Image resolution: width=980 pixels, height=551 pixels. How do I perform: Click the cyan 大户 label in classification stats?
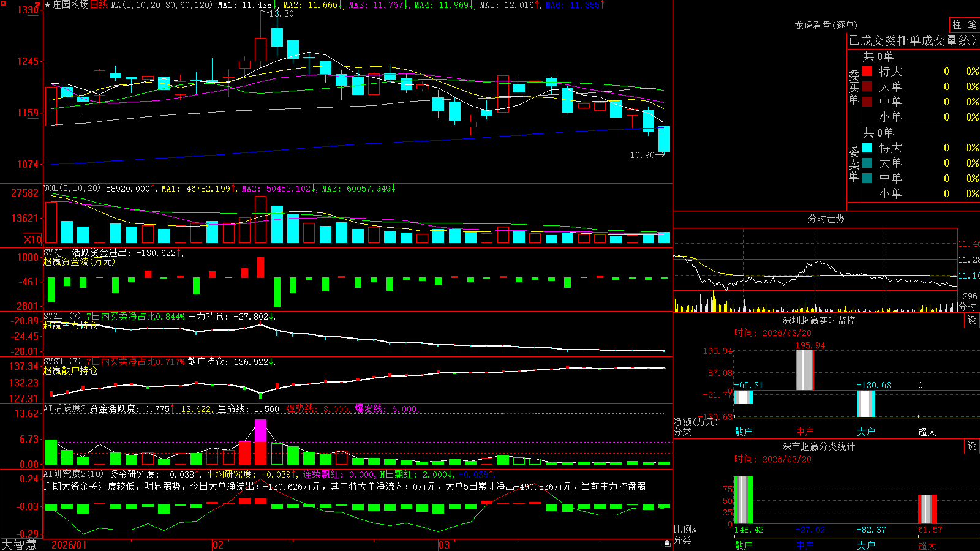click(x=866, y=545)
